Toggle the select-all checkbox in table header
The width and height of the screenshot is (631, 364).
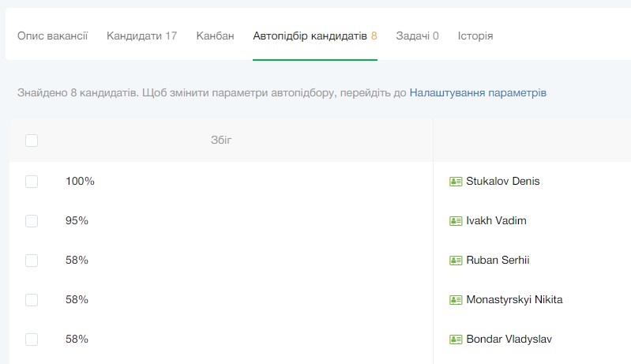[x=32, y=141]
